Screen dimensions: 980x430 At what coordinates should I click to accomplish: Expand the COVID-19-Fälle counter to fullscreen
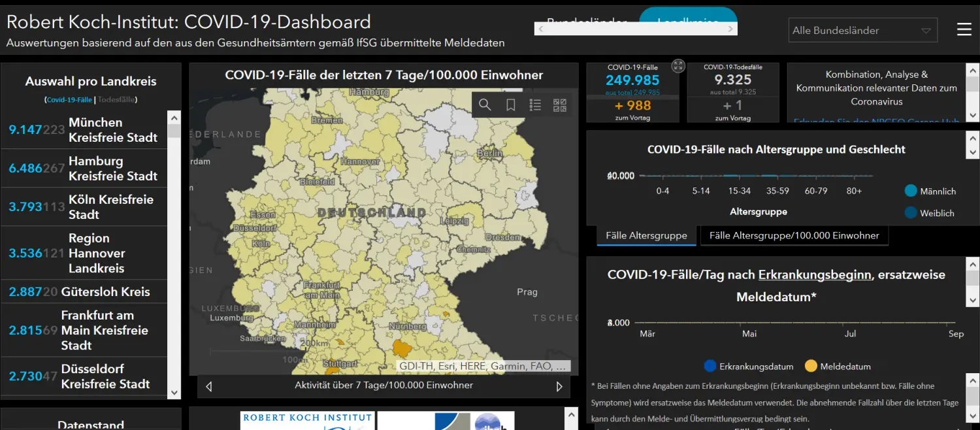pos(678,65)
